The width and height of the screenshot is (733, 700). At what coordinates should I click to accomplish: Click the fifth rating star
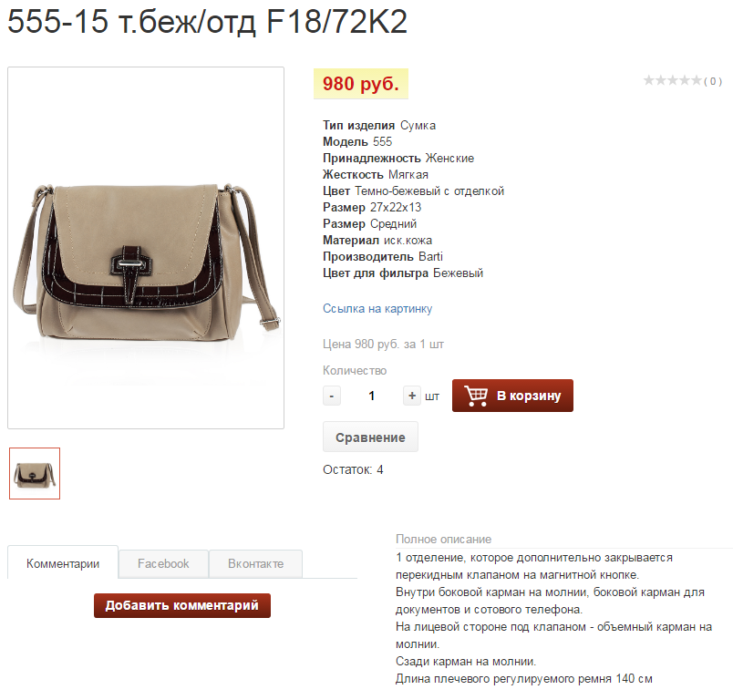[697, 80]
